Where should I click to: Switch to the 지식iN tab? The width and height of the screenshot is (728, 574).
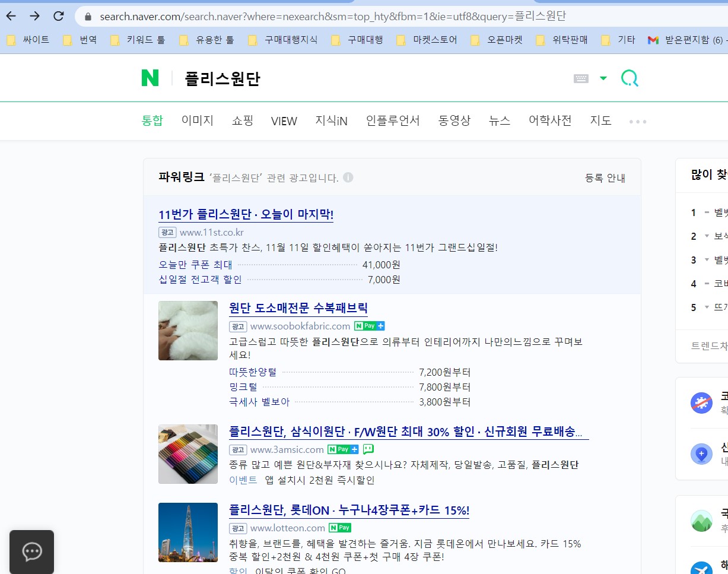coord(332,120)
